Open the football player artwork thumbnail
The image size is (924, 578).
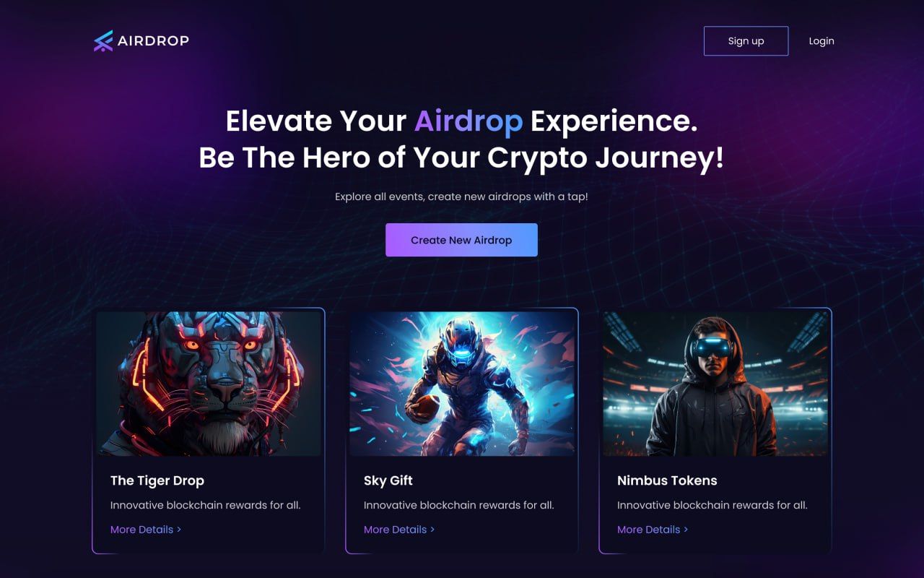(x=462, y=384)
